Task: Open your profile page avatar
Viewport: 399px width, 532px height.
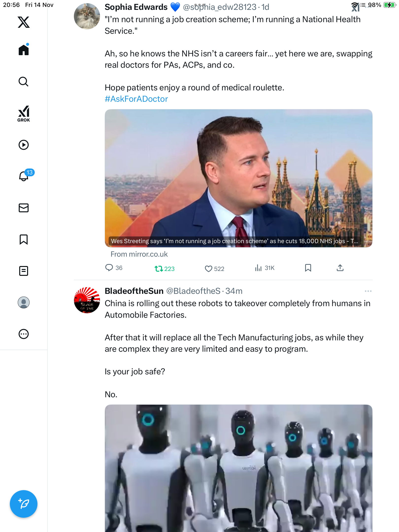Action: tap(24, 302)
